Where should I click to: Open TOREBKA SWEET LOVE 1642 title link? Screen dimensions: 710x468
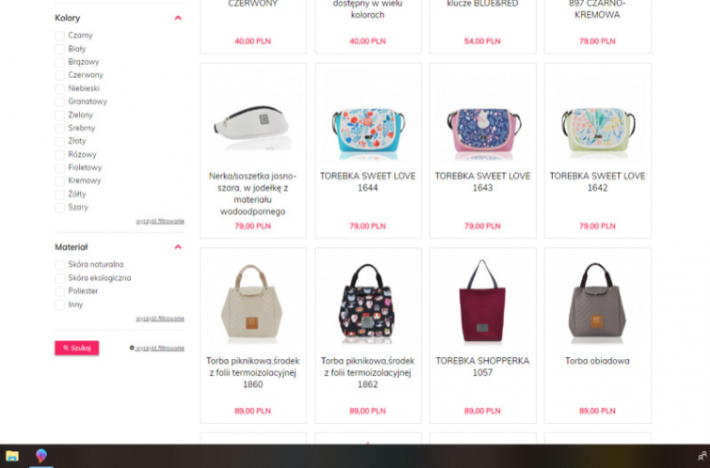tap(597, 182)
